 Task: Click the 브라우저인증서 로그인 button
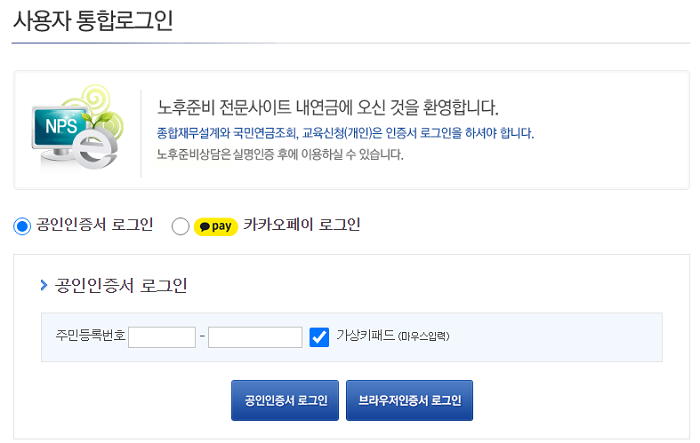click(x=409, y=400)
